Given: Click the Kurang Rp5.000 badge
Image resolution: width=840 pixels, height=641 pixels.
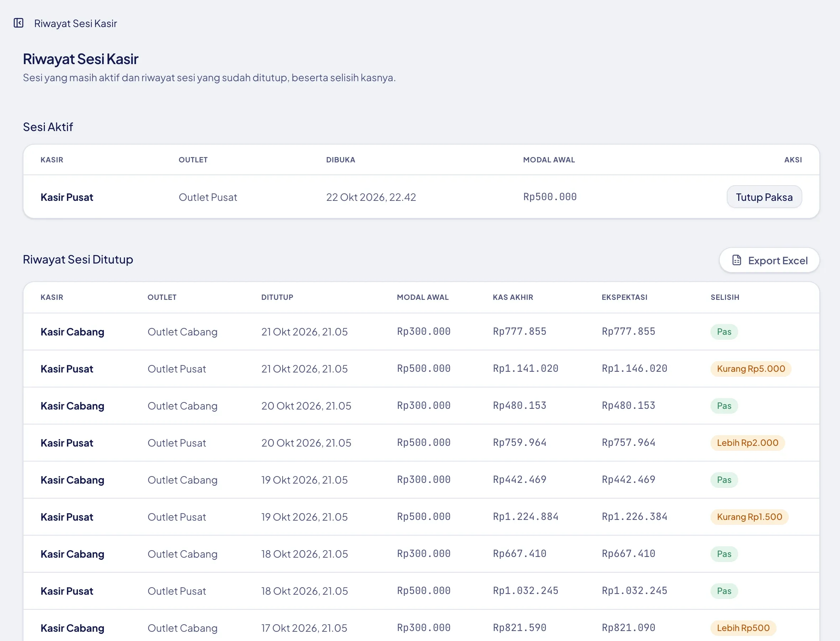Looking at the screenshot, I should click(x=751, y=369).
